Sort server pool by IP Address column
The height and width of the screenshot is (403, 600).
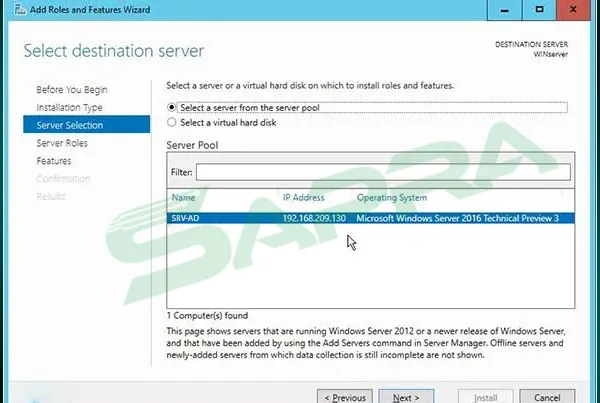click(x=303, y=198)
